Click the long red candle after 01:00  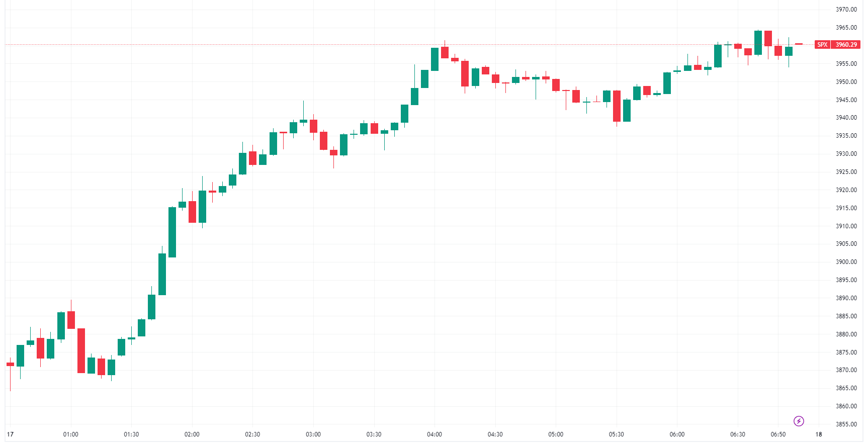(81, 350)
